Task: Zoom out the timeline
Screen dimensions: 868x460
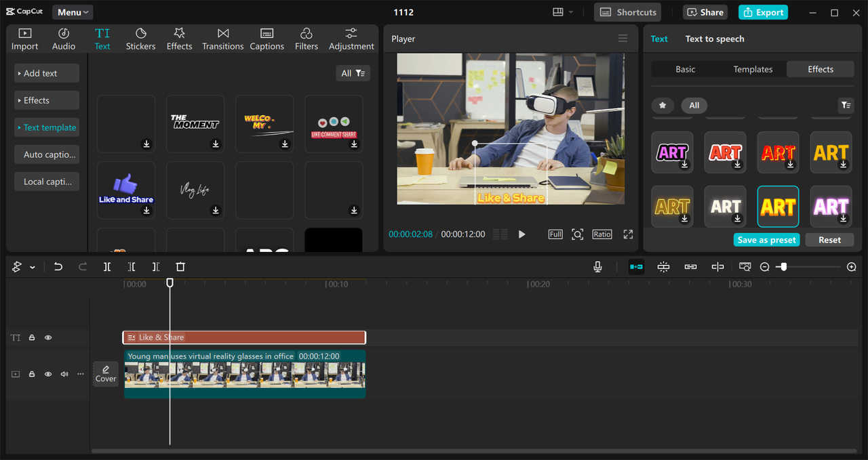Action: (765, 267)
